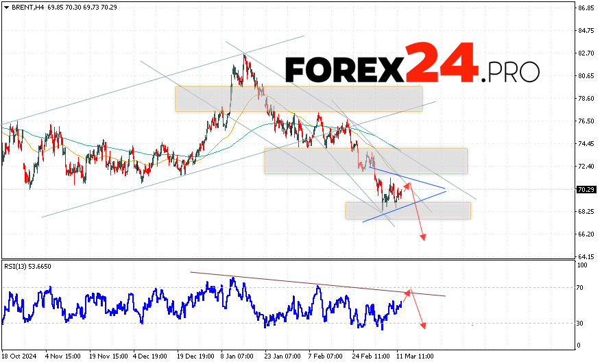Click the red arrowhead touching RSI trendline

pyautogui.click(x=408, y=293)
